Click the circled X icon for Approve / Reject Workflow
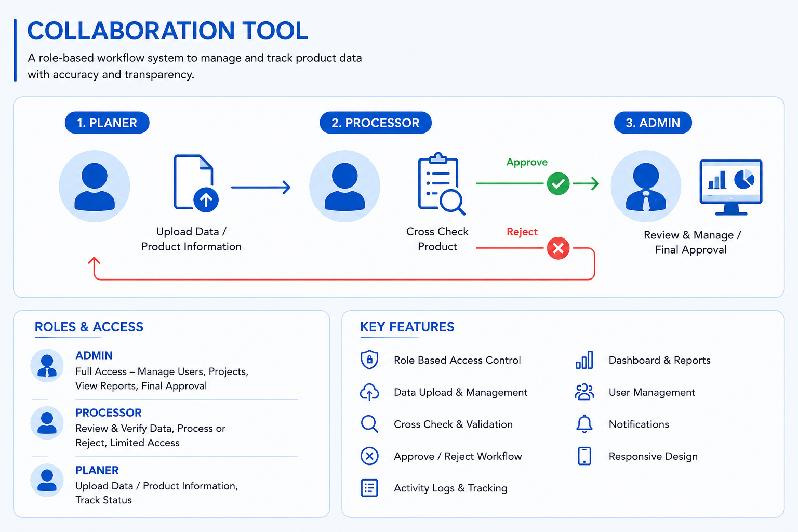Viewport: 798px width, 532px height. point(369,456)
